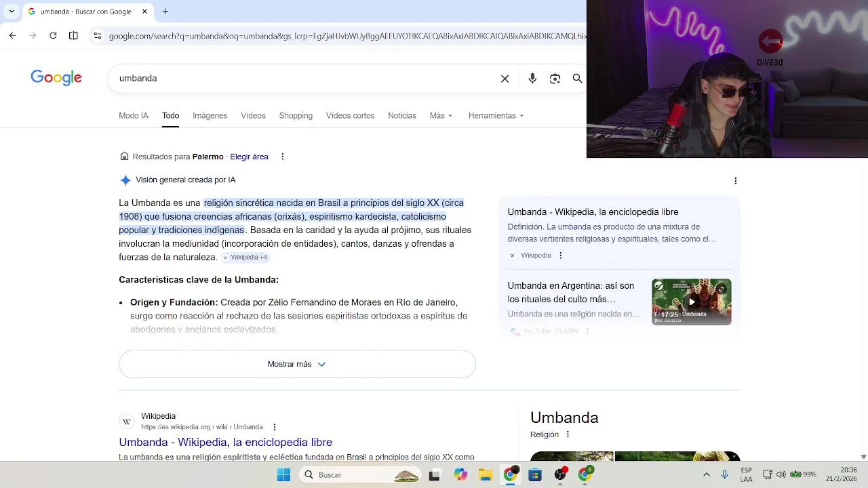Image resolution: width=868 pixels, height=488 pixels.
Task: Search by image with the Lens camera icon
Action: coord(555,79)
